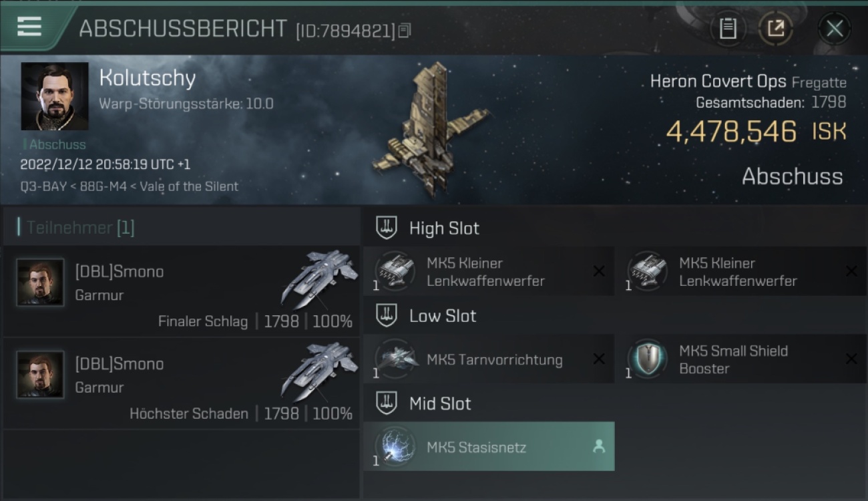The height and width of the screenshot is (501, 868).
Task: Select the first MK5 Kleiner Lenkwaffenwerfer item
Action: [489, 271]
